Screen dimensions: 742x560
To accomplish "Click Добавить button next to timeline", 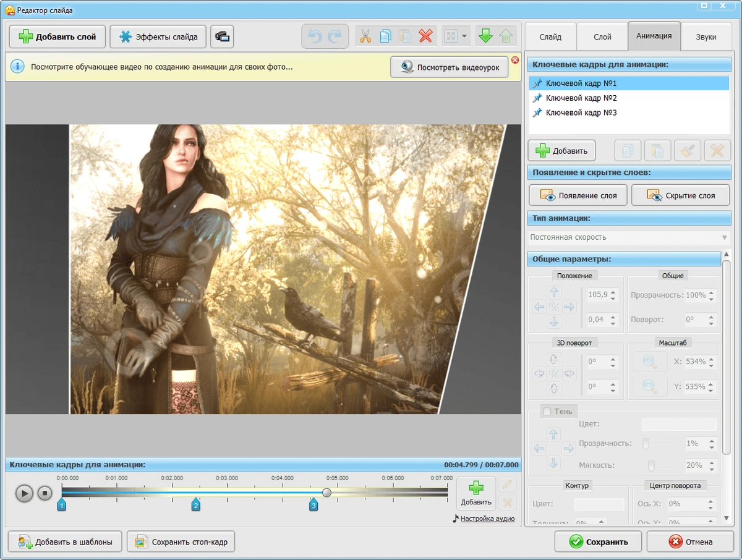I will coord(476,494).
